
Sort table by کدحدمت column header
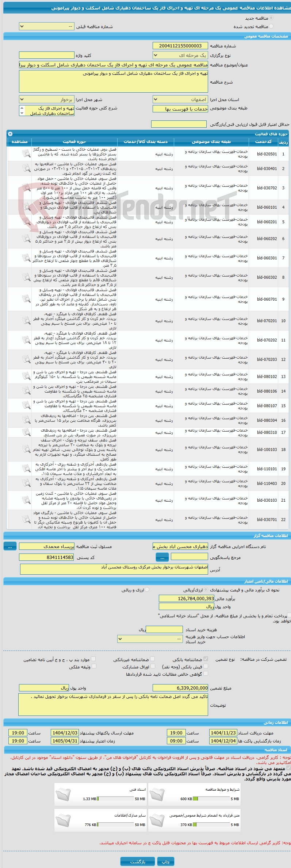(x=263, y=142)
